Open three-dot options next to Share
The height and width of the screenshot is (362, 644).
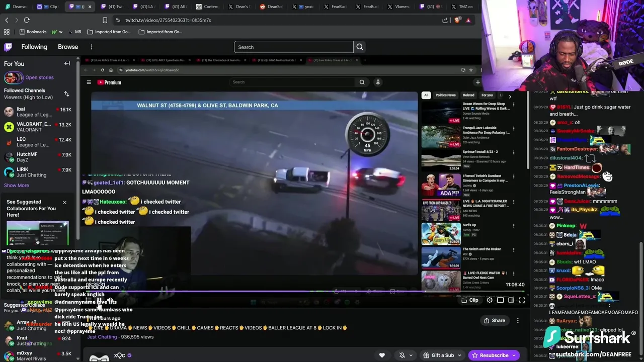[x=518, y=320]
